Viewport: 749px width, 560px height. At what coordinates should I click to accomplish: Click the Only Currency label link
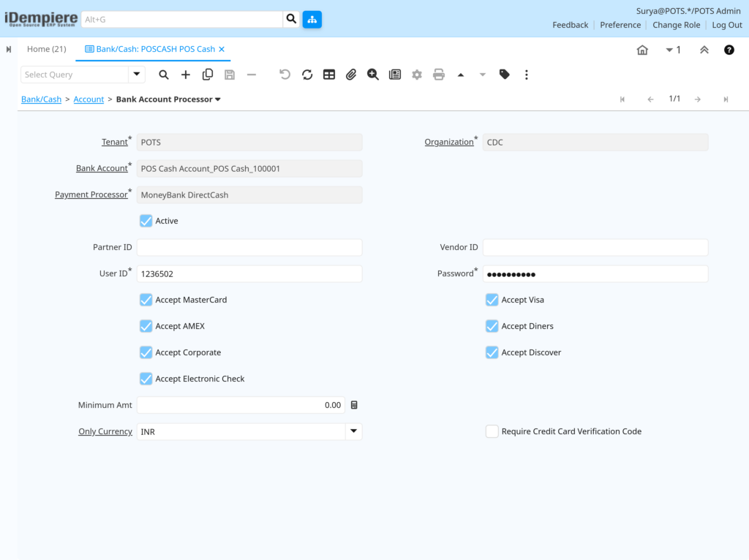[x=105, y=431]
